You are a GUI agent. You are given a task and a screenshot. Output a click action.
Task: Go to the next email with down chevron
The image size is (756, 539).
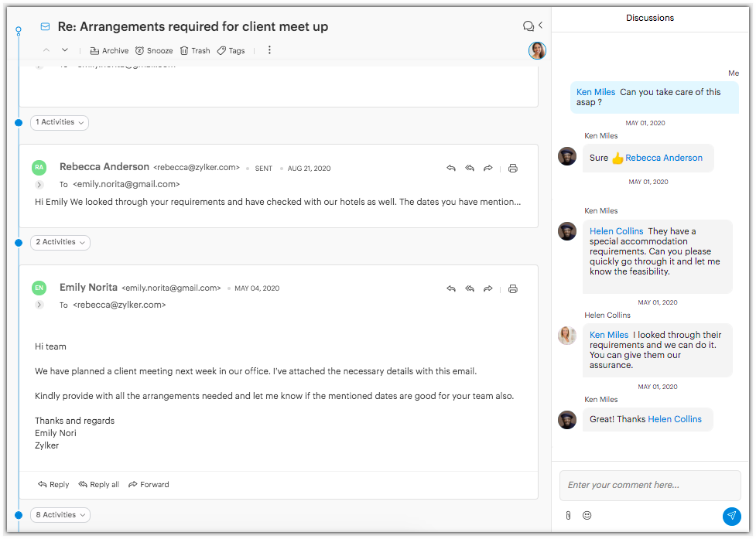[x=65, y=50]
